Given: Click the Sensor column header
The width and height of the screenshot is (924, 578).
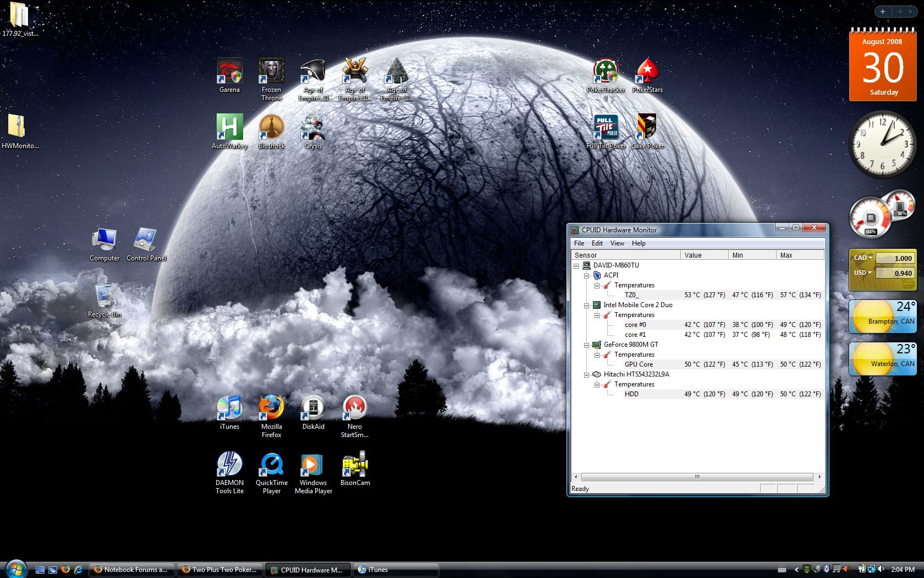Looking at the screenshot, I should click(626, 255).
